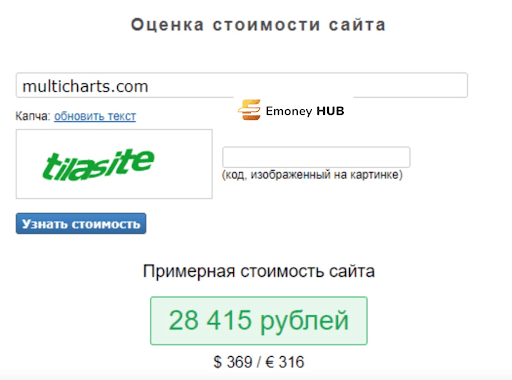Click the empty captcha code input box
512x380 pixels.
coord(316,157)
